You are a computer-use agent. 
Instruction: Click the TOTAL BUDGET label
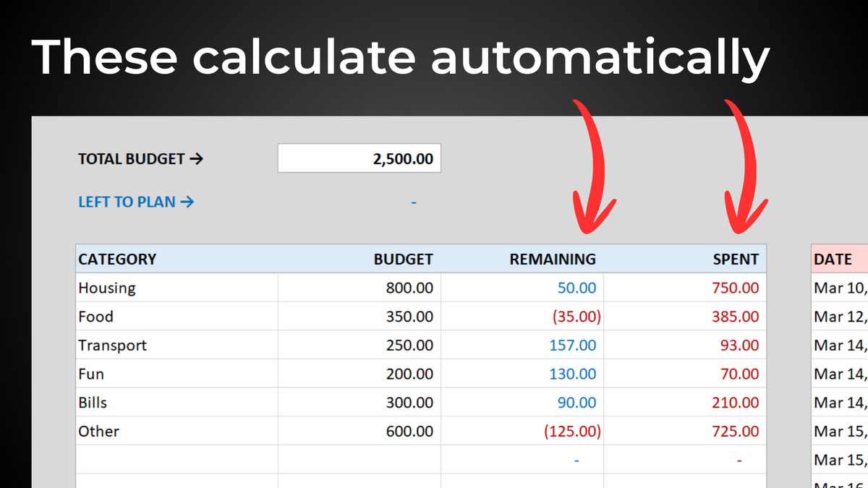click(140, 159)
